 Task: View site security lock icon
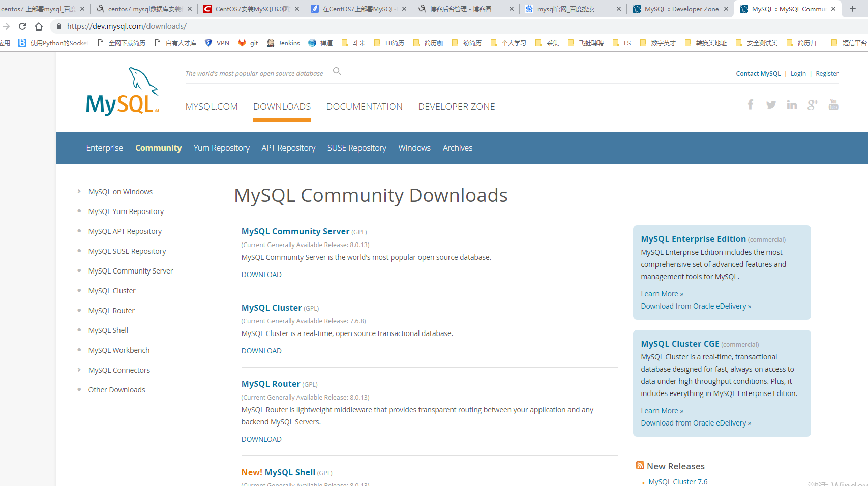[59, 26]
